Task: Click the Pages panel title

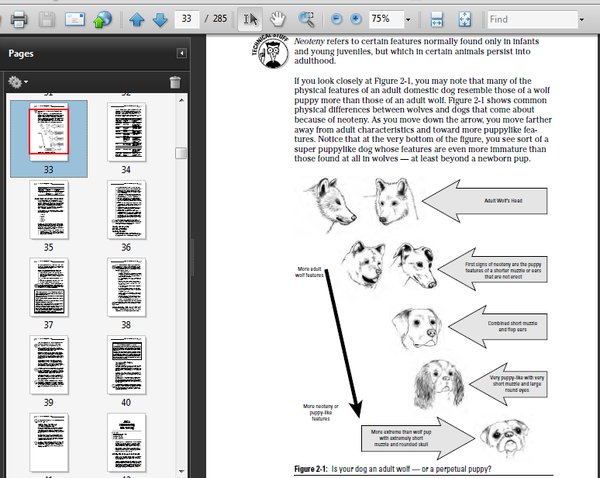Action: pyautogui.click(x=21, y=54)
